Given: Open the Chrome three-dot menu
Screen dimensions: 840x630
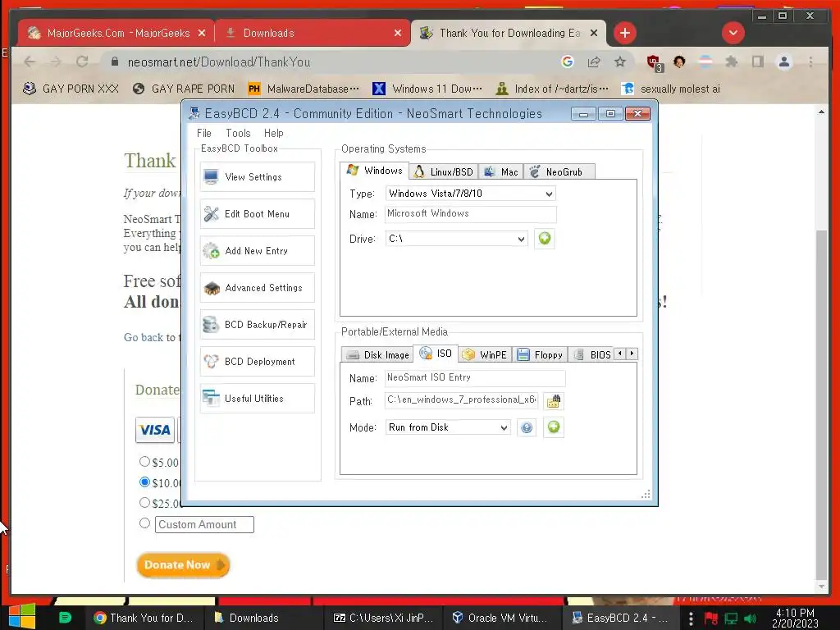Looking at the screenshot, I should [811, 62].
